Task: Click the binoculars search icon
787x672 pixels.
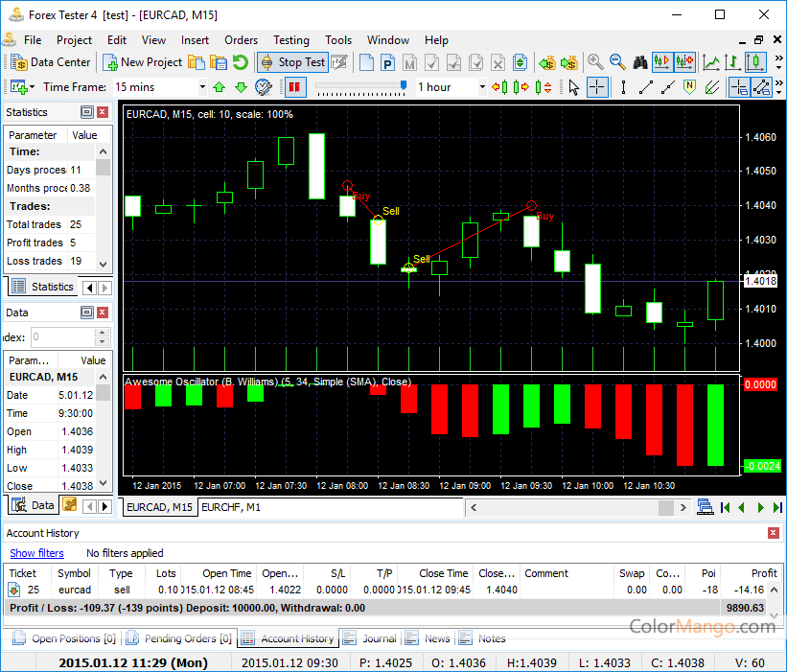Action: pos(640,62)
